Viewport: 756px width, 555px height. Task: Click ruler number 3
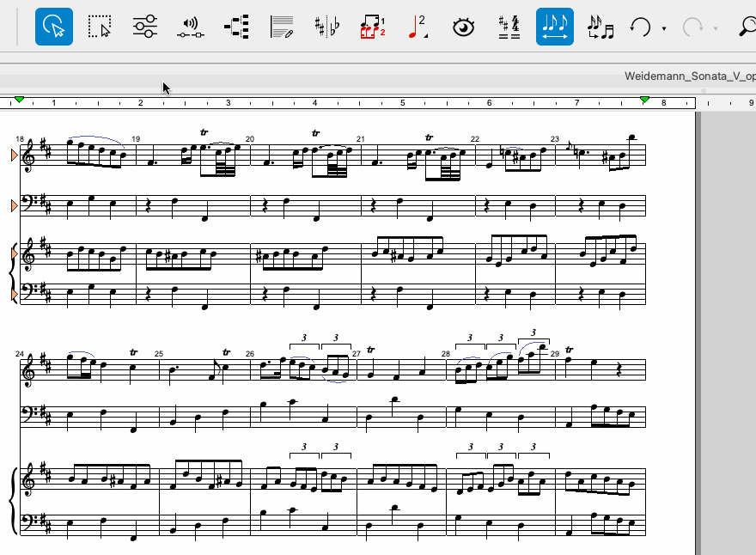[x=228, y=103]
